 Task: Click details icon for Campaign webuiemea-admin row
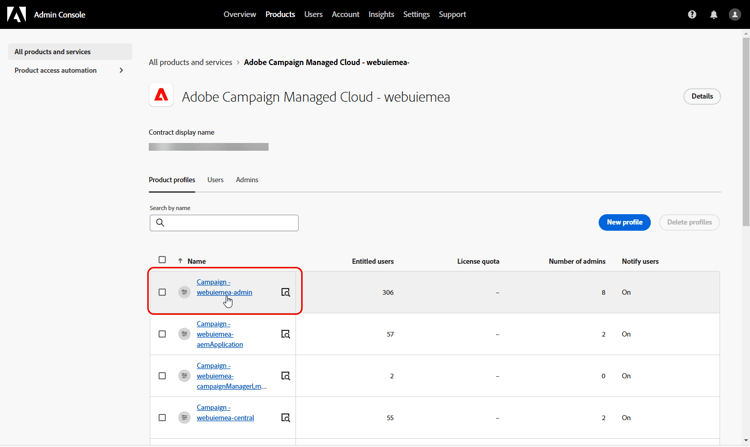click(285, 293)
